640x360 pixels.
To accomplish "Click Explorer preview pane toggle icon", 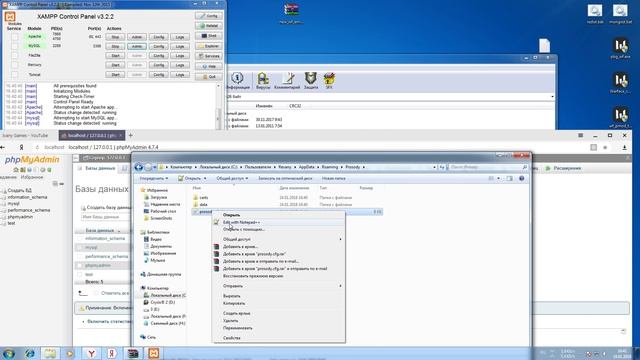I will pyautogui.click(x=509, y=178).
